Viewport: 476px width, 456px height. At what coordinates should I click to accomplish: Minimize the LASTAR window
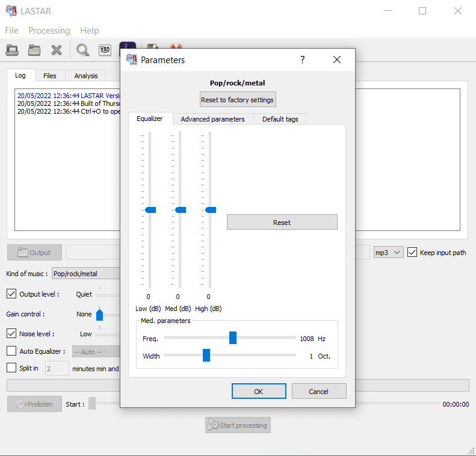(388, 11)
